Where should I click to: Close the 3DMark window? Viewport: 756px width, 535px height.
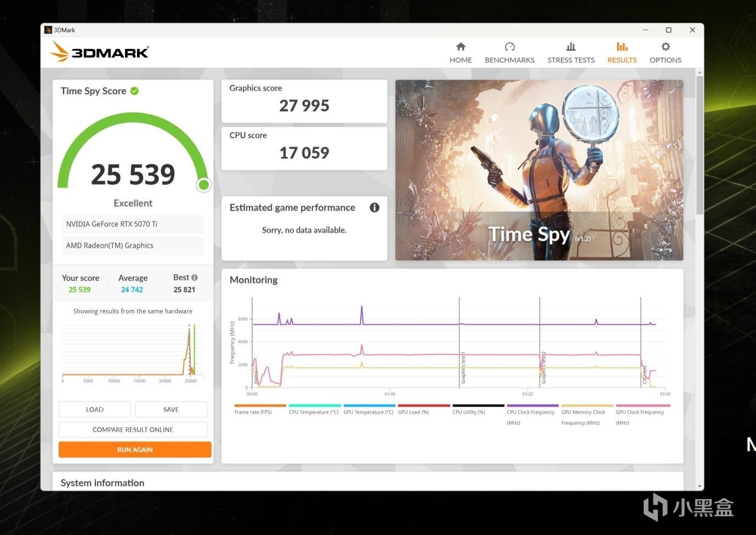[x=692, y=30]
